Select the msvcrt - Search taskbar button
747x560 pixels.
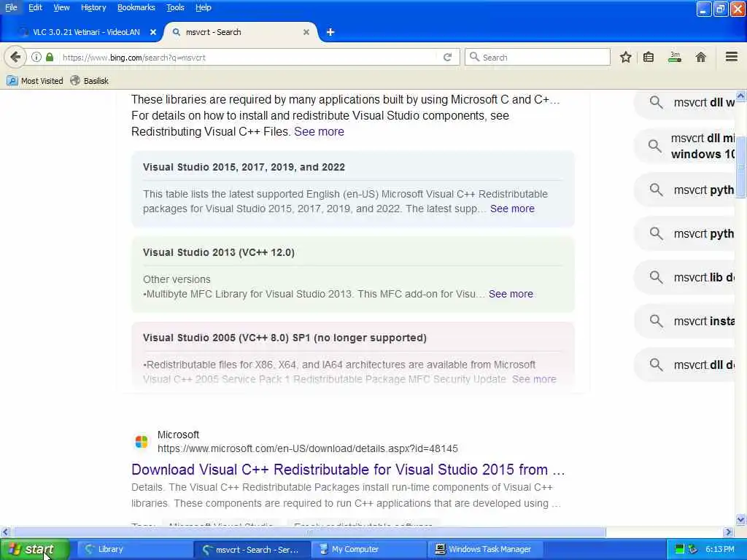252,549
